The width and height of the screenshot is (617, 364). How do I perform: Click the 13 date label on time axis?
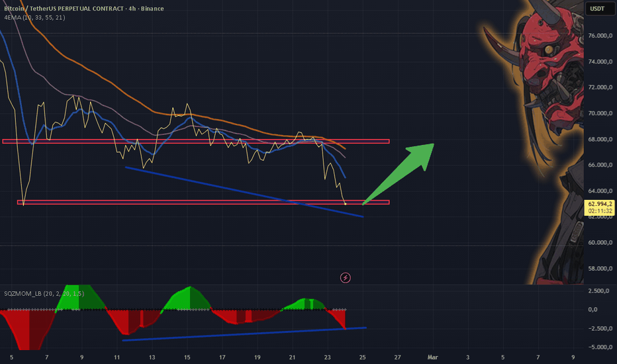[x=152, y=357]
